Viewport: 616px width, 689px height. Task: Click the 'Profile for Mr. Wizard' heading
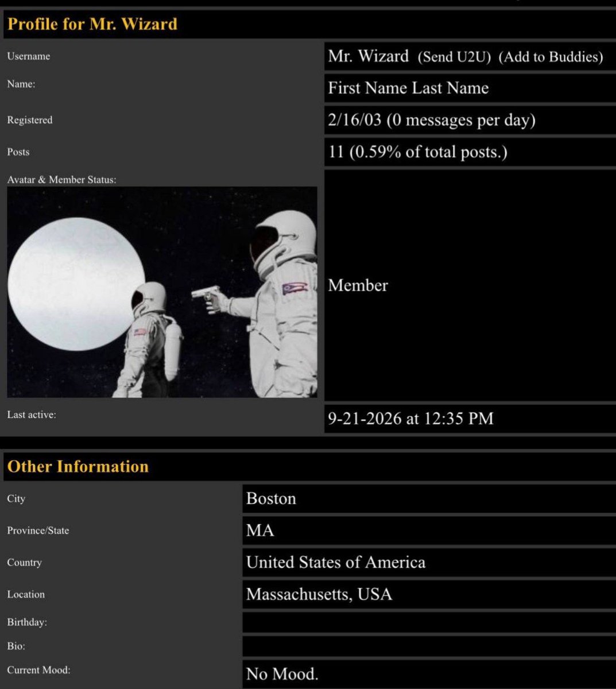point(92,24)
